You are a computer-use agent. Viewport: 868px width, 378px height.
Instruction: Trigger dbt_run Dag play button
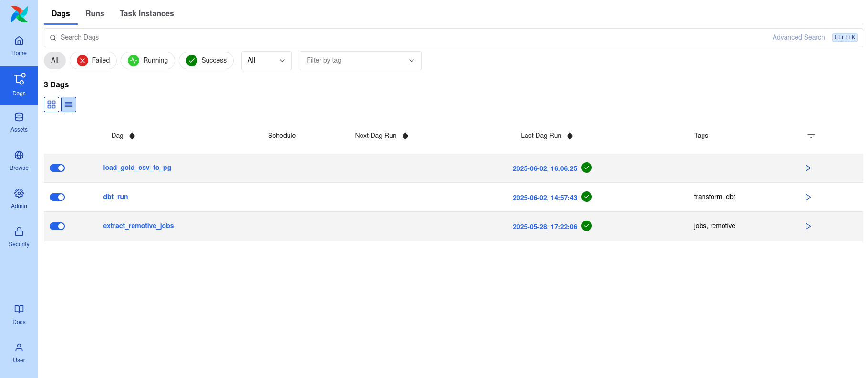point(808,197)
